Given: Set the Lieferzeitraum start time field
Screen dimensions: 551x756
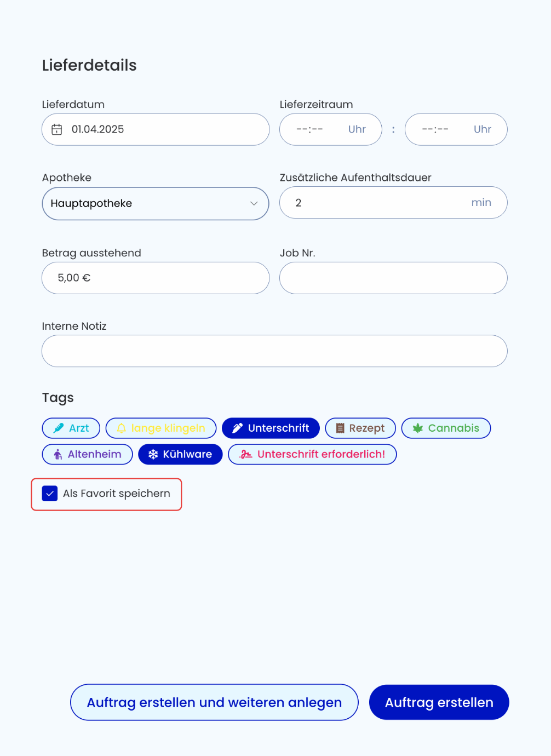Looking at the screenshot, I should pyautogui.click(x=331, y=129).
